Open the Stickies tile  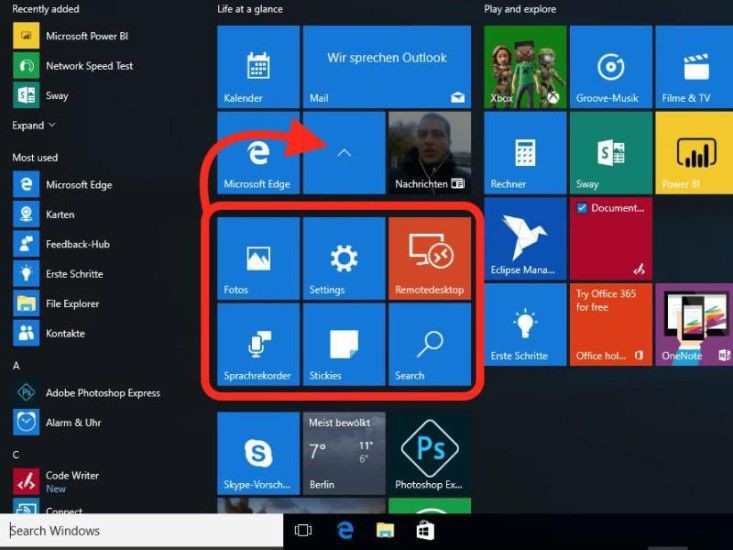click(344, 344)
